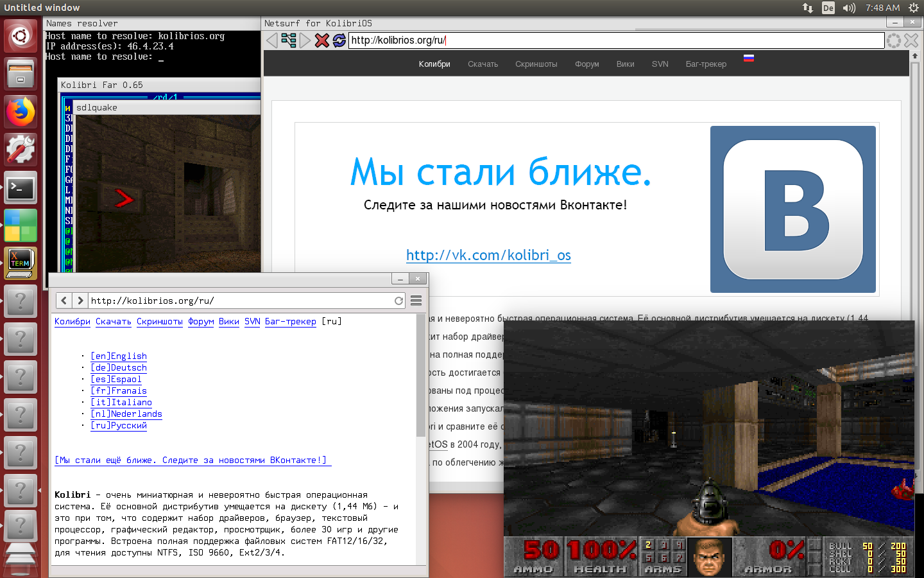Open session power gear menu
924x578 pixels.
pyautogui.click(x=914, y=8)
